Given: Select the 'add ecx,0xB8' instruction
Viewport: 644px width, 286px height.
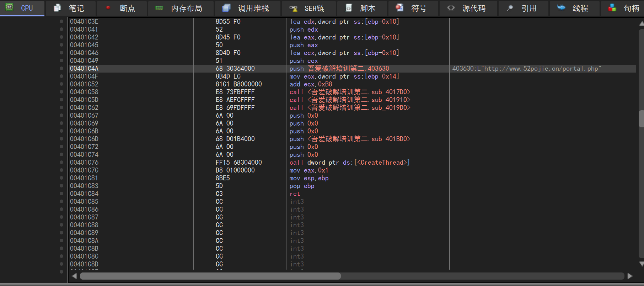Looking at the screenshot, I should point(311,84).
